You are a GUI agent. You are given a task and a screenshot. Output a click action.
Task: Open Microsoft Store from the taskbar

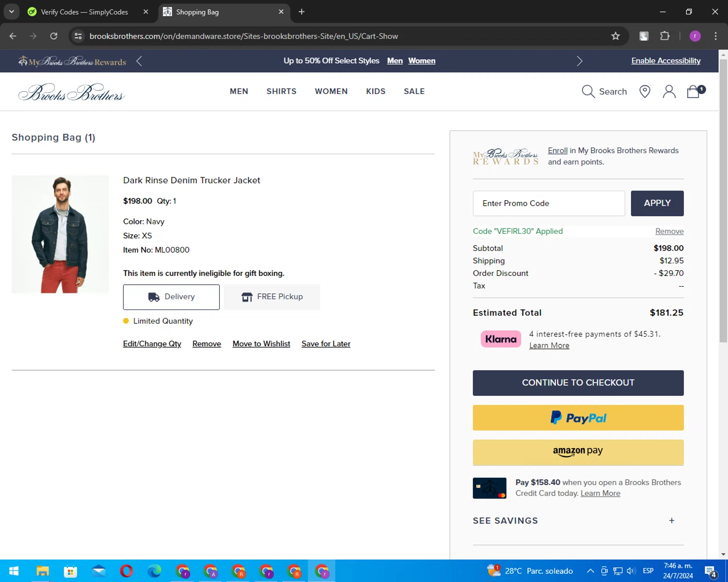coord(70,571)
